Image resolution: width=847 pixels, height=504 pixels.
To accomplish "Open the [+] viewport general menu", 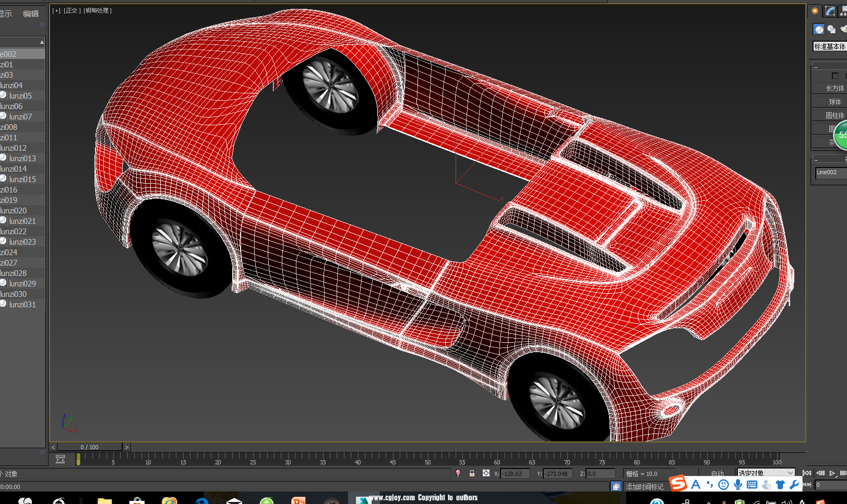I will click(x=56, y=10).
